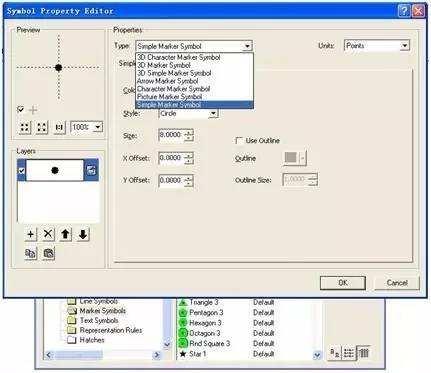Image resolution: width=431 pixels, height=373 pixels.
Task: Click the Cancel button
Action: tap(397, 283)
